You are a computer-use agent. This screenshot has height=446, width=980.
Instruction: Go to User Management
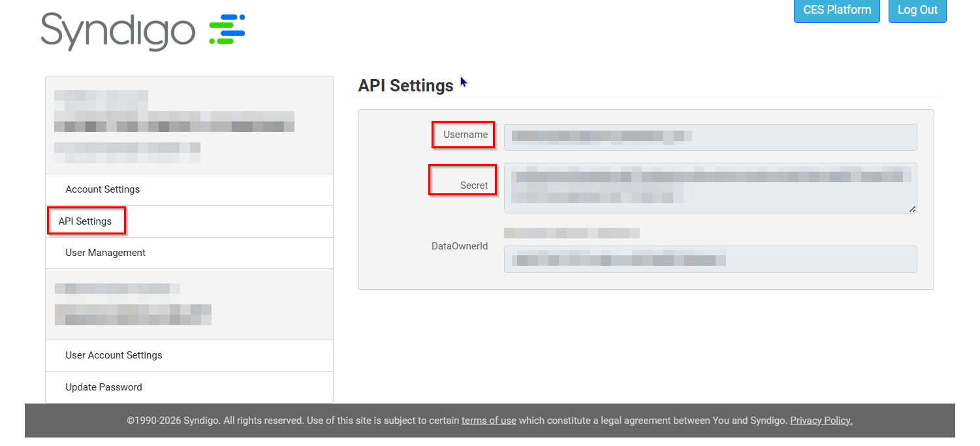[189, 253]
